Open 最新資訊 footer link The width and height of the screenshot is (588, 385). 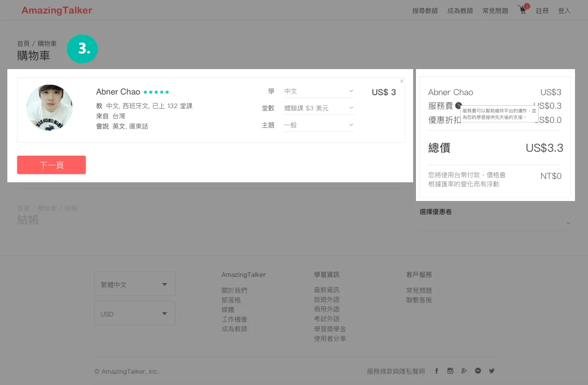click(x=327, y=290)
